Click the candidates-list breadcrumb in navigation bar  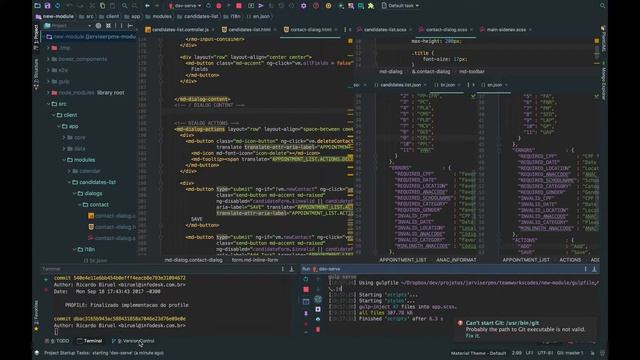tap(198, 16)
